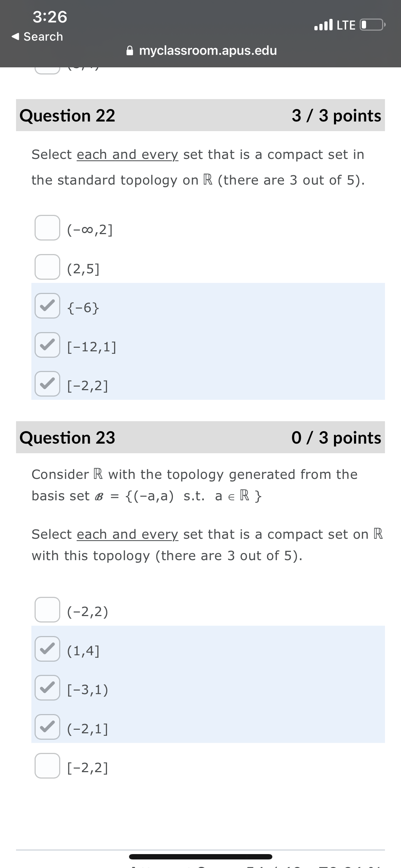Screen dimensions: 401x868
Task: Tap the home indicator bar at bottom
Action: [x=201, y=857]
